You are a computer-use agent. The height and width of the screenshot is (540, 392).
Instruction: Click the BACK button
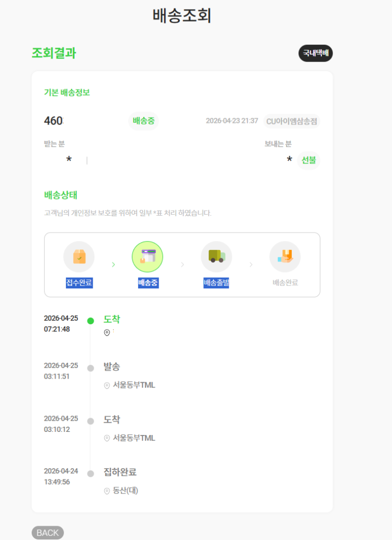(47, 533)
